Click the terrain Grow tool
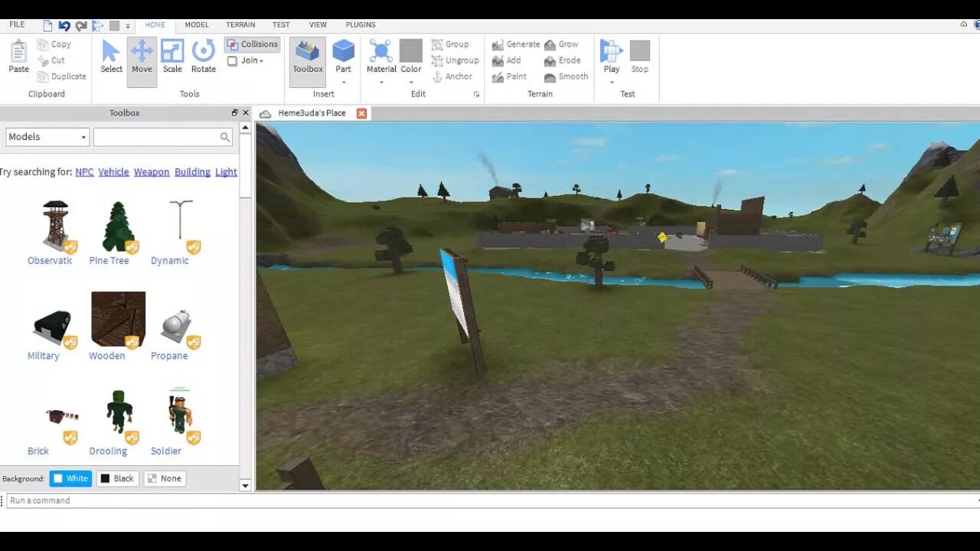980x551 pixels. (561, 44)
